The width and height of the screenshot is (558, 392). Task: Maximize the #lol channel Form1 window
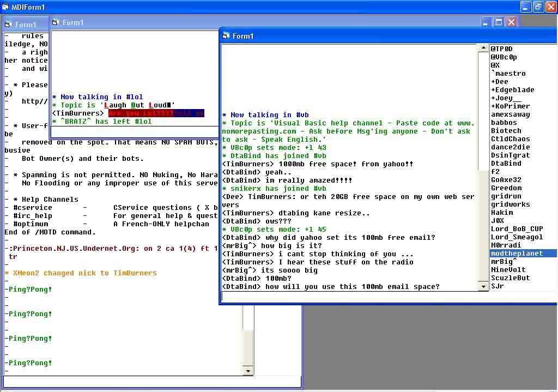click(x=499, y=22)
